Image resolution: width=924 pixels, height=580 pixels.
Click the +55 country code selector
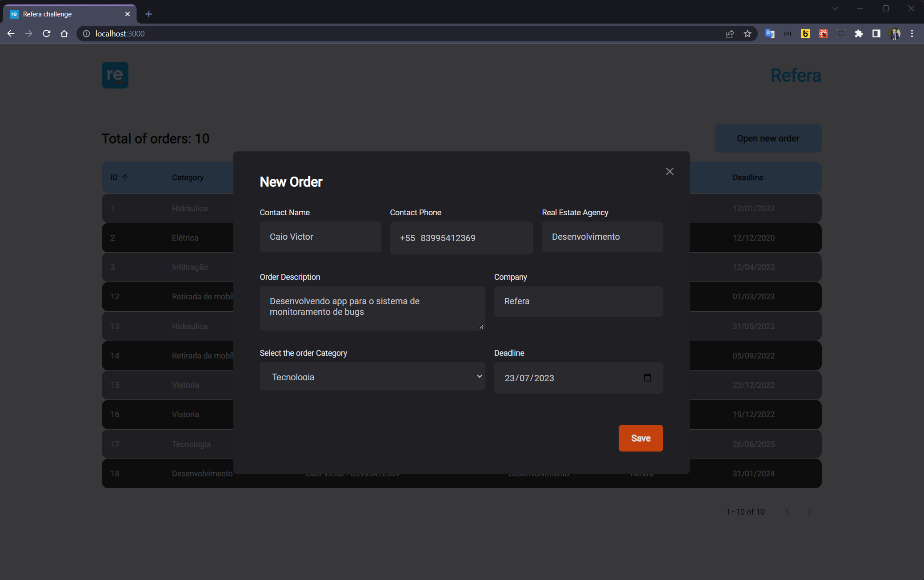pos(407,238)
